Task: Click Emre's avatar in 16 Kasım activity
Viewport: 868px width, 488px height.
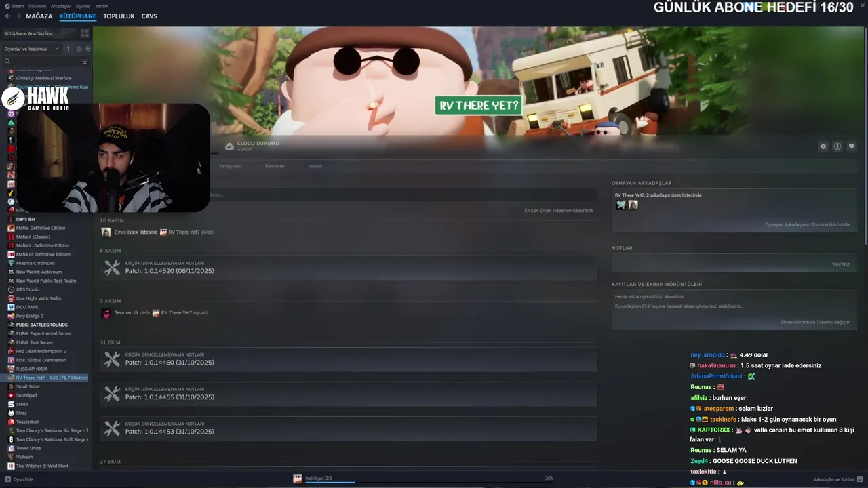Action: click(x=106, y=232)
